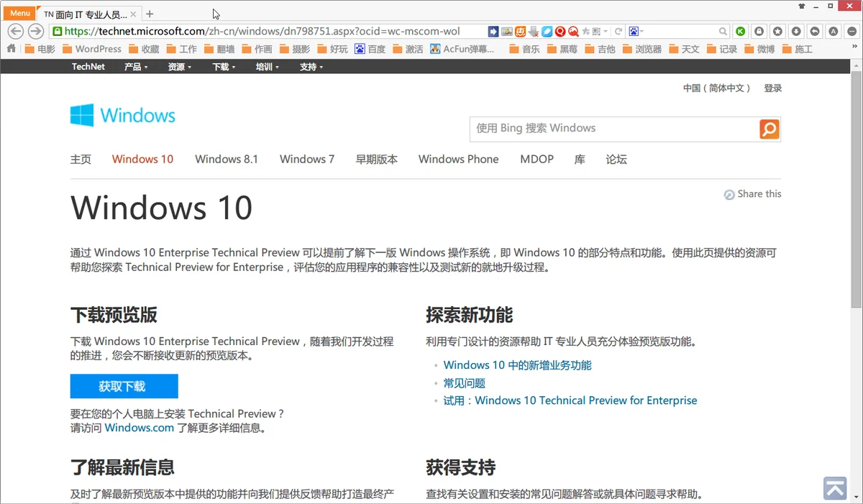Open the 收藏 bookmark folder
Screen dimensions: 863x504
pos(144,49)
